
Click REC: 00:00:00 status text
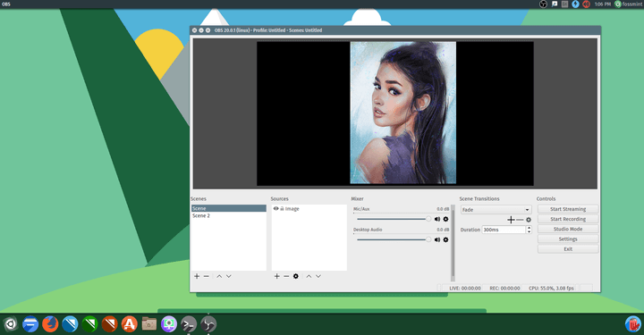pyautogui.click(x=504, y=289)
